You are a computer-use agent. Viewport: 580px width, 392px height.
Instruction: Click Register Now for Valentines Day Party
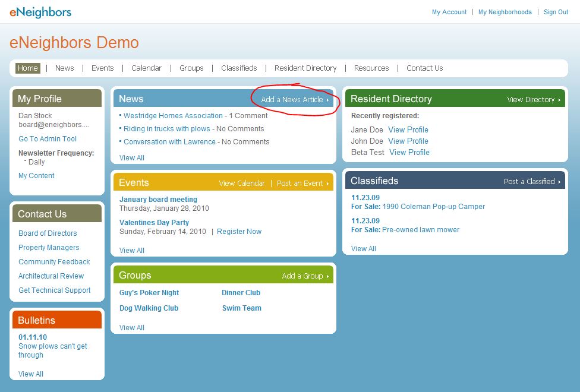[x=239, y=232]
